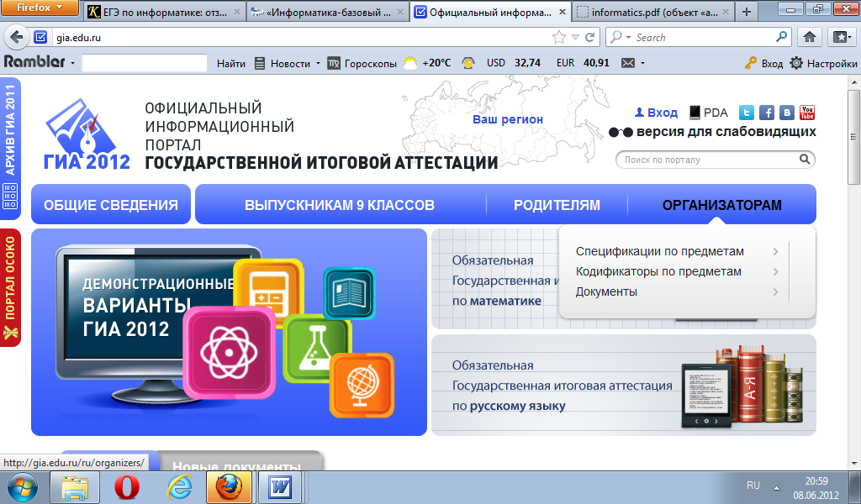Click the ГИА 2012 logo

click(87, 134)
